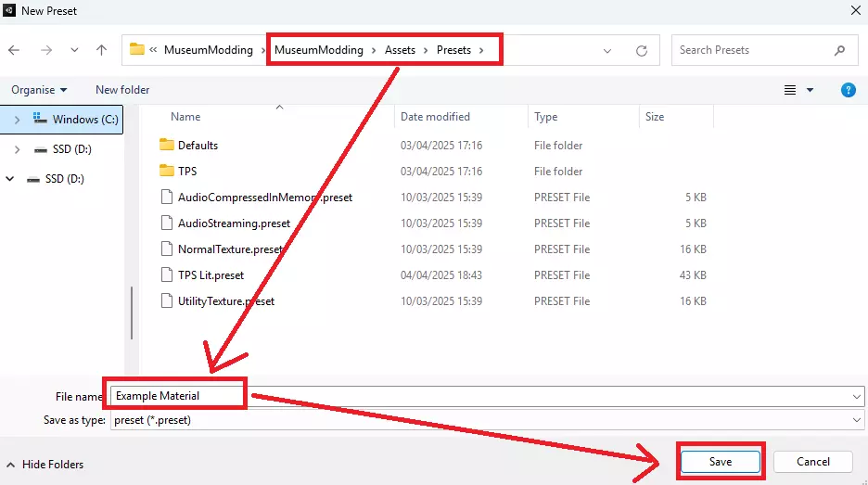Click the search magnifier icon
868x485 pixels.
pyautogui.click(x=840, y=50)
